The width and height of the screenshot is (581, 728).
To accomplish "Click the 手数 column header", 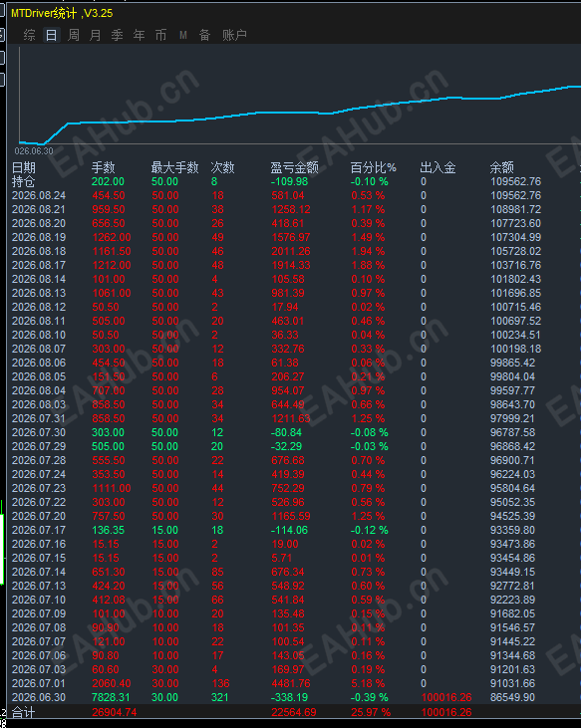I will [x=103, y=167].
